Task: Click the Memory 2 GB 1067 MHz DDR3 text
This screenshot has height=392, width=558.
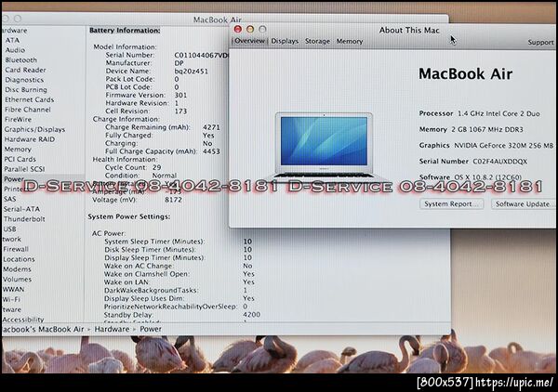Action: [472, 129]
